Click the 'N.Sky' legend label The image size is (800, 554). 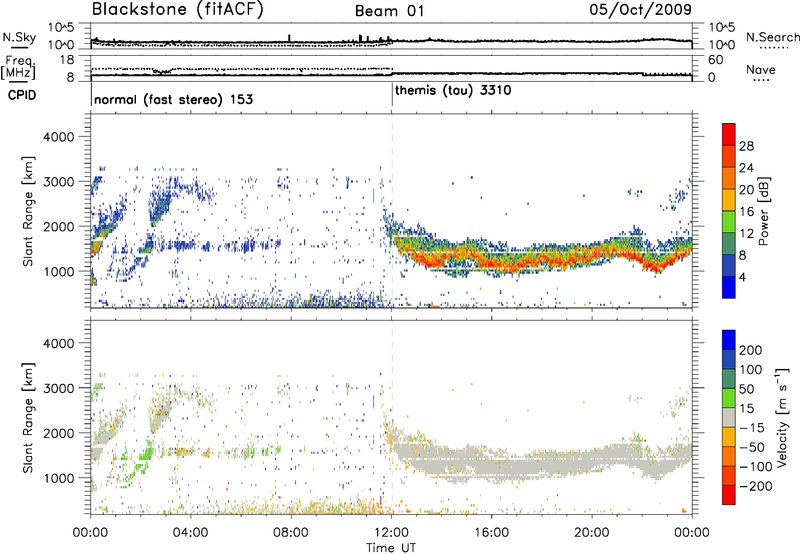click(x=19, y=37)
